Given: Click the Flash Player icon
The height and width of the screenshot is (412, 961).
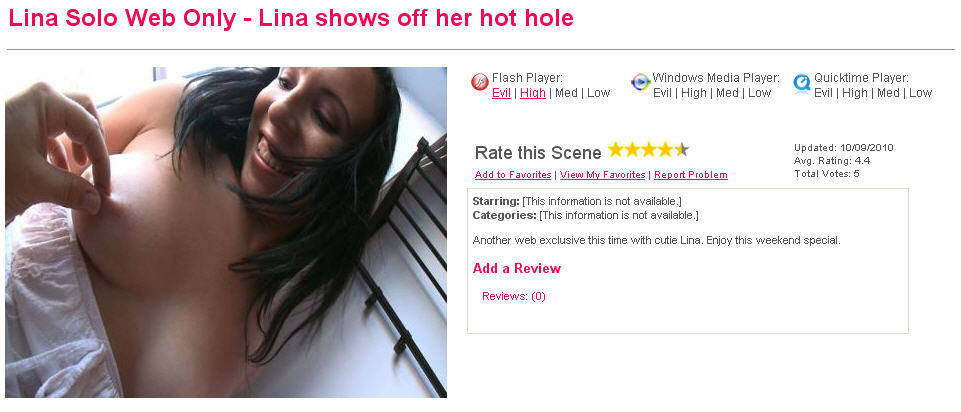Looking at the screenshot, I should [x=480, y=82].
